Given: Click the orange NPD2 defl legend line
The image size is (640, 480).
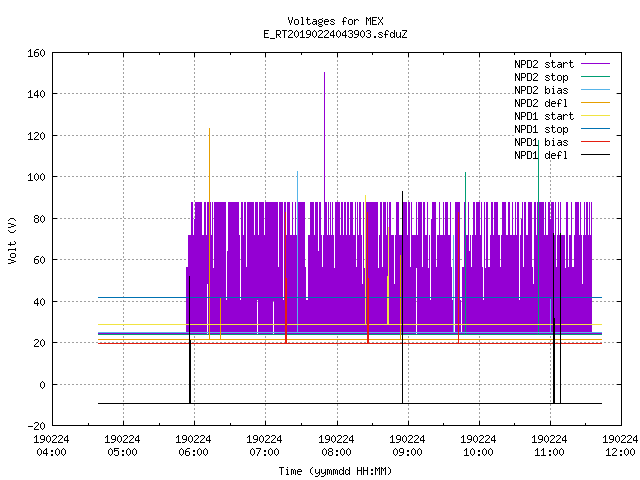Looking at the screenshot, I should point(595,103).
